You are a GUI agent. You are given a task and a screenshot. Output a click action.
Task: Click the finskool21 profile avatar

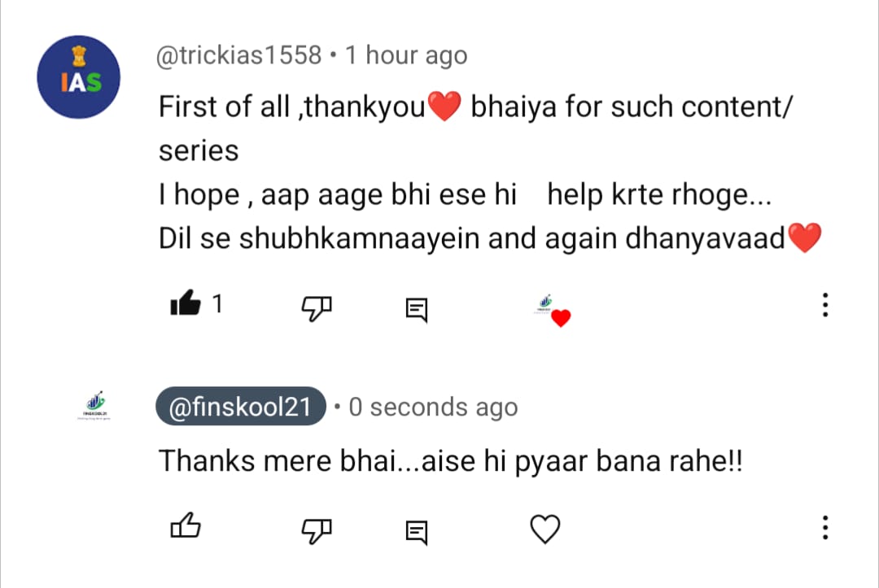(x=97, y=405)
